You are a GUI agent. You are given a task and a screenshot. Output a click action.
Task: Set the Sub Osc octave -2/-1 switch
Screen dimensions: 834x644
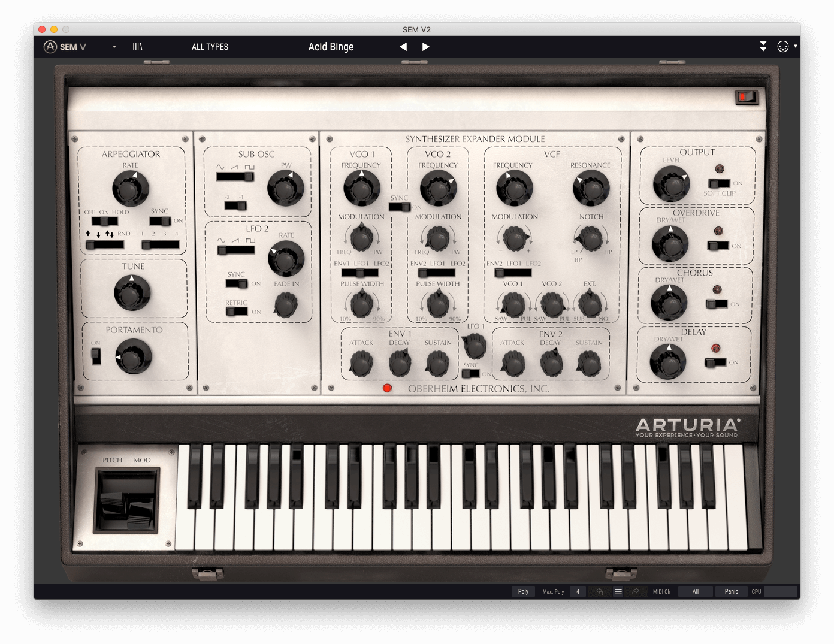click(x=235, y=205)
